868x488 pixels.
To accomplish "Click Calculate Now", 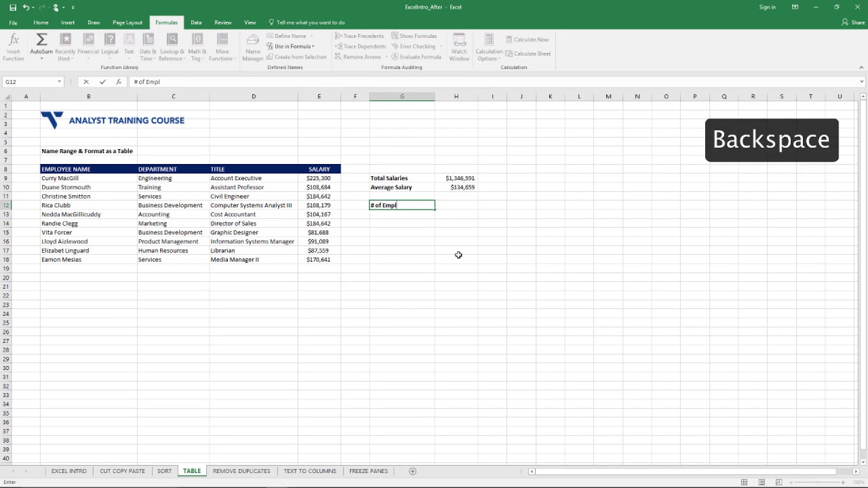I will click(527, 39).
